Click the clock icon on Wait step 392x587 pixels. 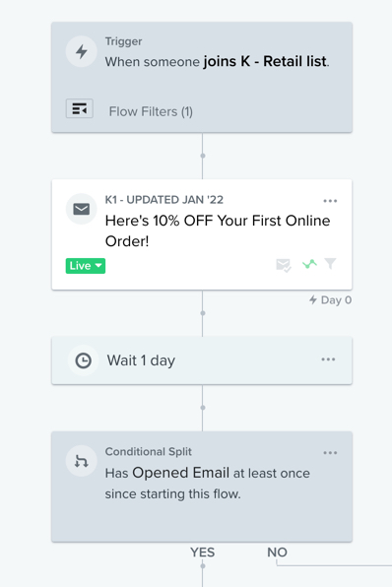click(x=83, y=360)
